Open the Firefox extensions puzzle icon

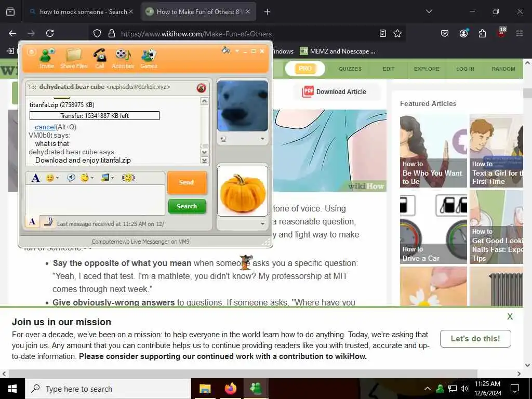pyautogui.click(x=482, y=33)
